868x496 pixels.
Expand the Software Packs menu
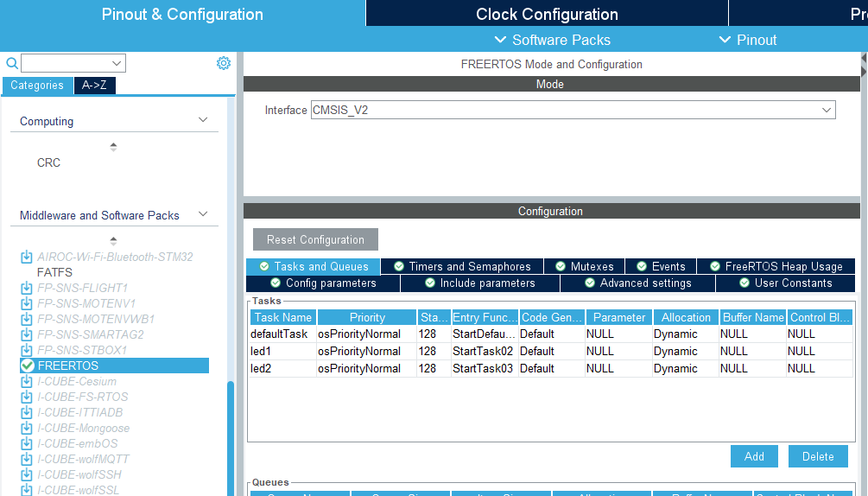point(552,40)
